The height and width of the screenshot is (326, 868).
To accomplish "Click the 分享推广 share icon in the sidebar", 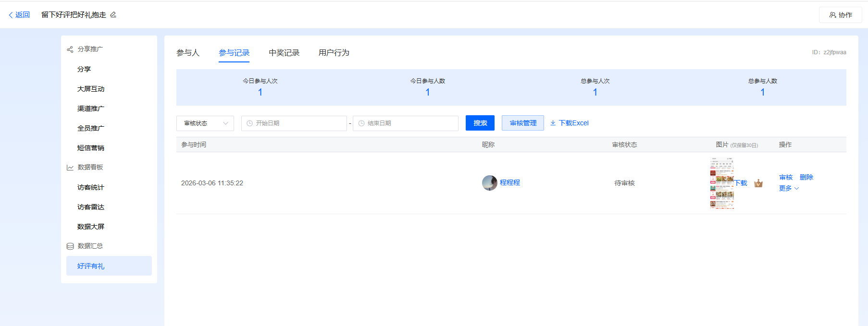I will (70, 49).
